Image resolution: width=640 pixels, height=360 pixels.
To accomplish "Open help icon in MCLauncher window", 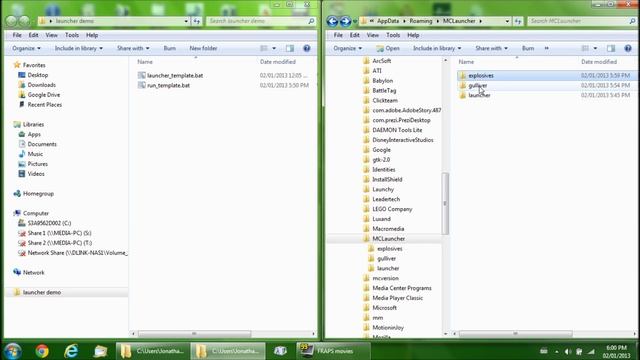I will pos(628,48).
